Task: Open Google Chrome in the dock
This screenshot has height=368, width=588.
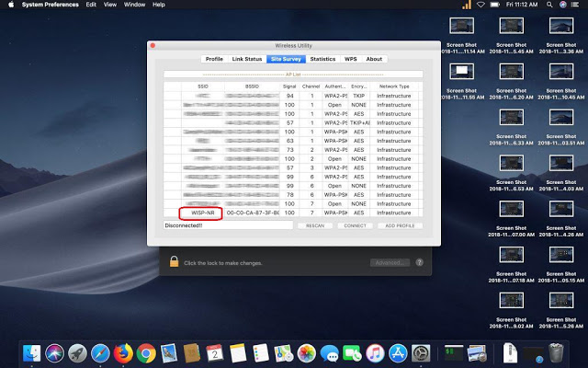Action: pyautogui.click(x=146, y=352)
